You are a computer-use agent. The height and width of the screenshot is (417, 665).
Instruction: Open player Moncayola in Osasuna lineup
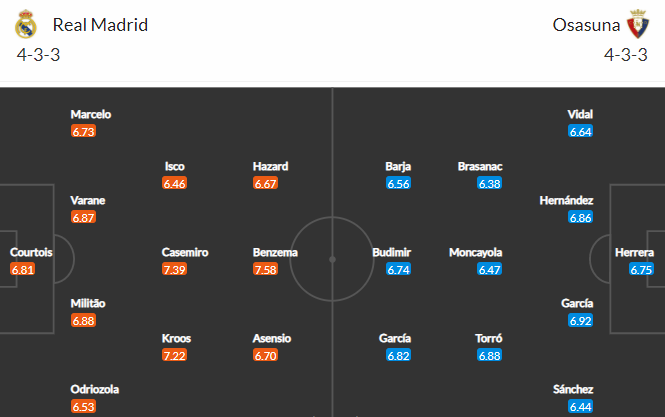click(x=475, y=252)
